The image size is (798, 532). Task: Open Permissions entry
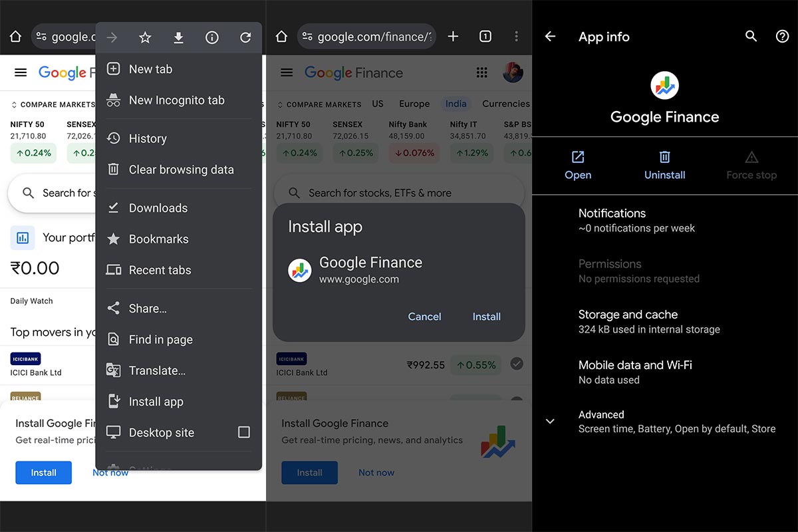click(x=665, y=271)
